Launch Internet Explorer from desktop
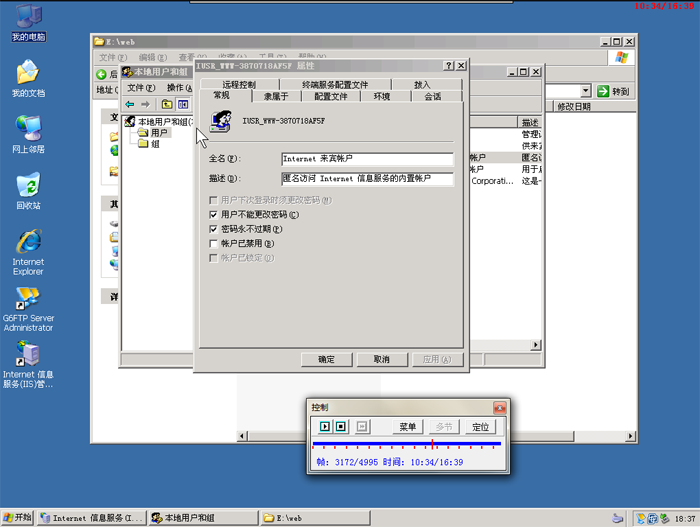The image size is (700, 527). tap(28, 252)
